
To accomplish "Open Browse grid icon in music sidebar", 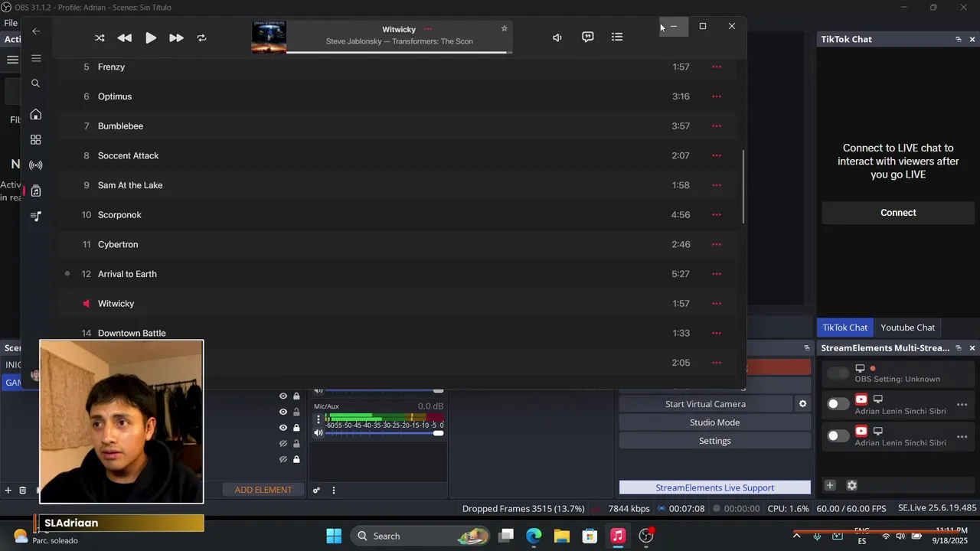I will coord(36,140).
